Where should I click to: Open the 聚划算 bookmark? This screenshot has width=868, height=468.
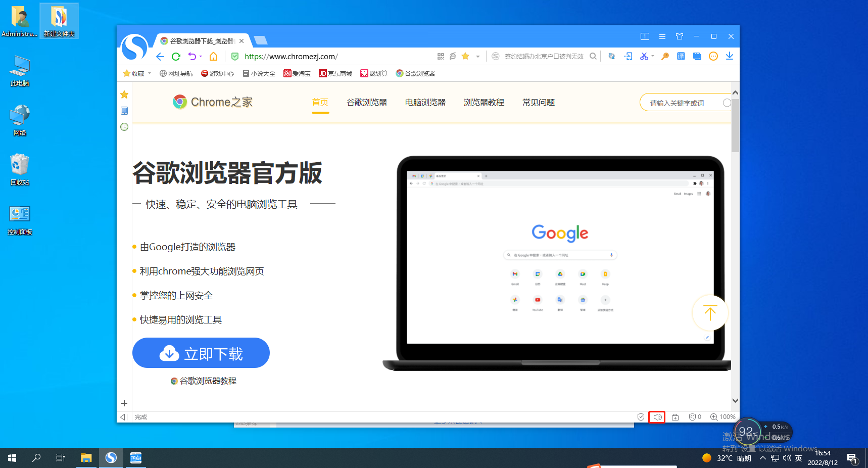click(x=374, y=73)
